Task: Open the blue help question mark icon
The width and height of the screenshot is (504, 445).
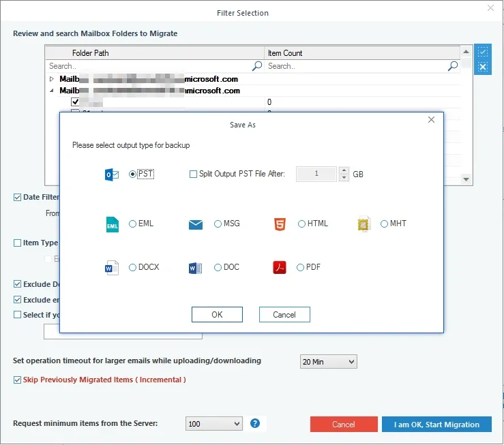Action: point(255,423)
